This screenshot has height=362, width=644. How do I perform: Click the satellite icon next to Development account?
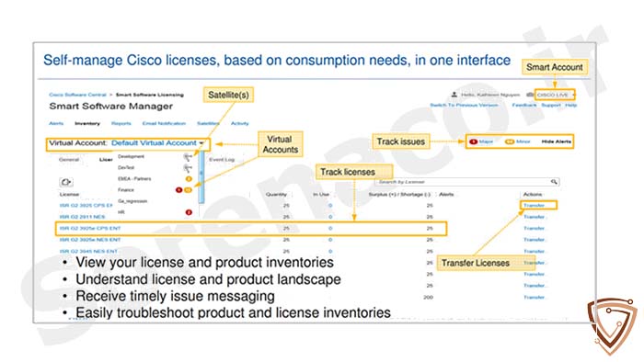pos(188,157)
